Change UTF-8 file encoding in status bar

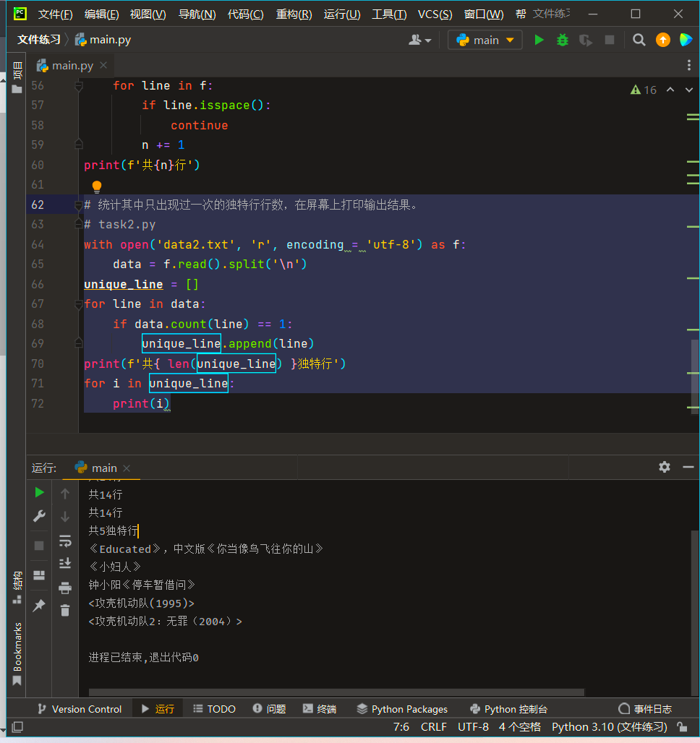[473, 727]
